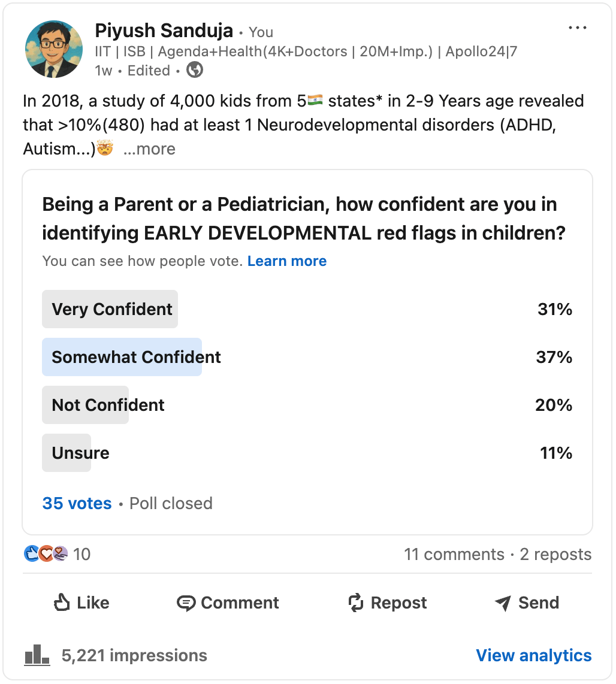Image resolution: width=616 pixels, height=684 pixels.
Task: Click the globe visibility icon
Action: click(x=195, y=70)
